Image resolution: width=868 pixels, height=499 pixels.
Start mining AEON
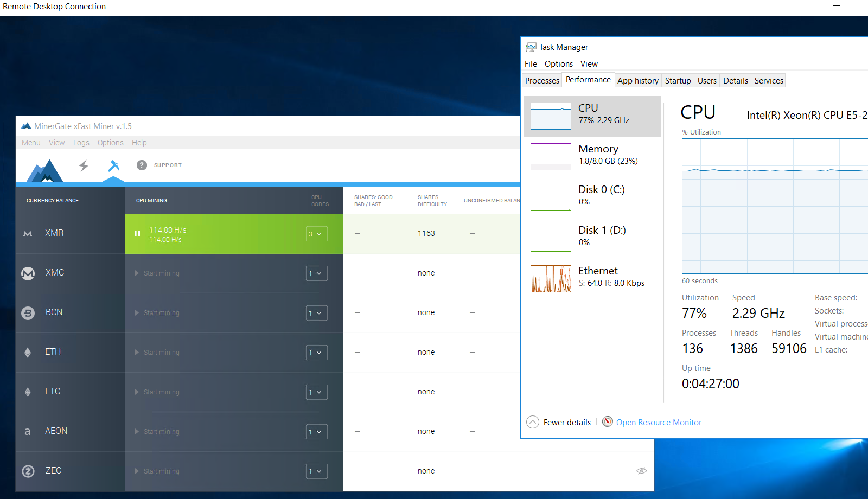point(157,432)
